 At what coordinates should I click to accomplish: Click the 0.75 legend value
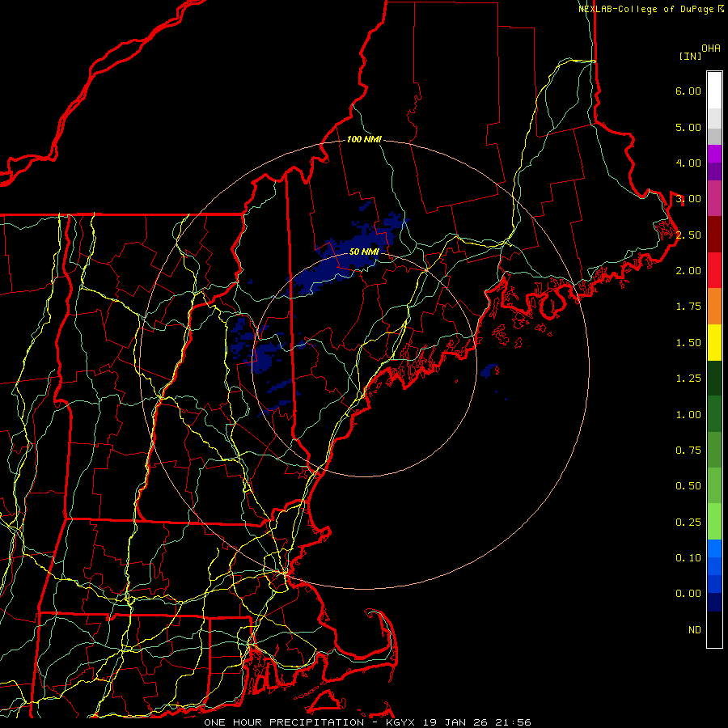(688, 451)
